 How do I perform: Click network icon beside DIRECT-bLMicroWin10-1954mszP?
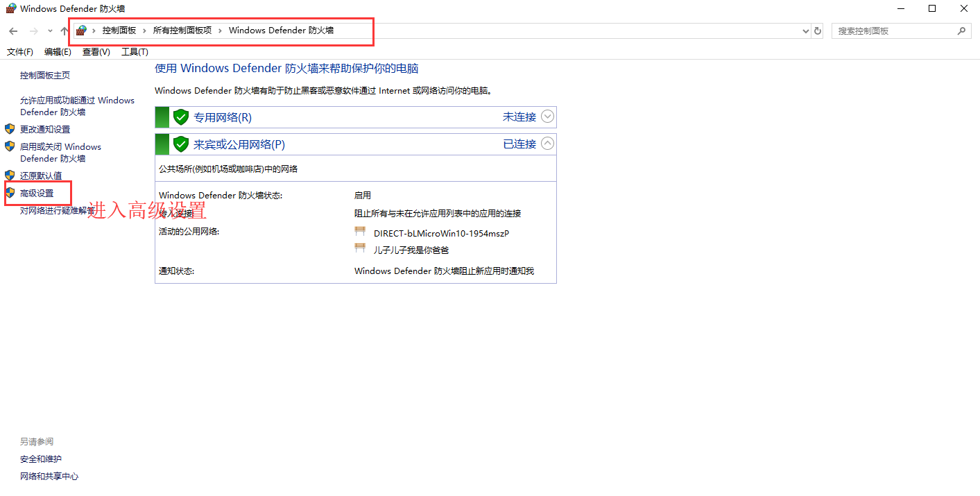coord(360,232)
